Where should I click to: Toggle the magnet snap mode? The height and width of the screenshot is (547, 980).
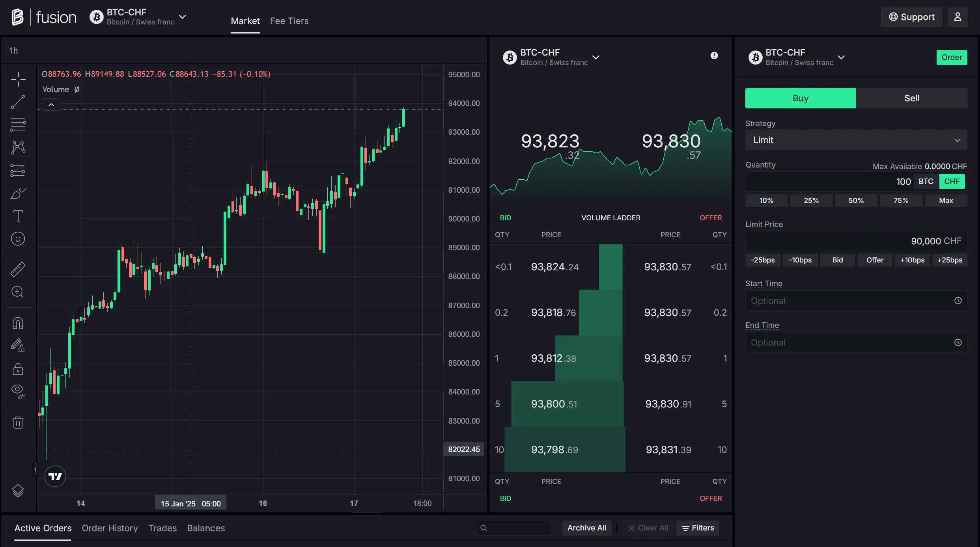click(18, 323)
